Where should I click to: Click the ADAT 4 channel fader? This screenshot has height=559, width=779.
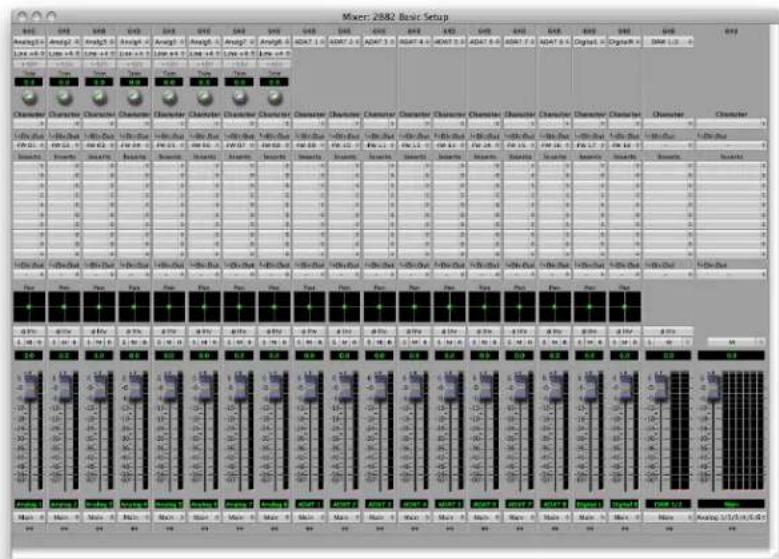click(416, 387)
